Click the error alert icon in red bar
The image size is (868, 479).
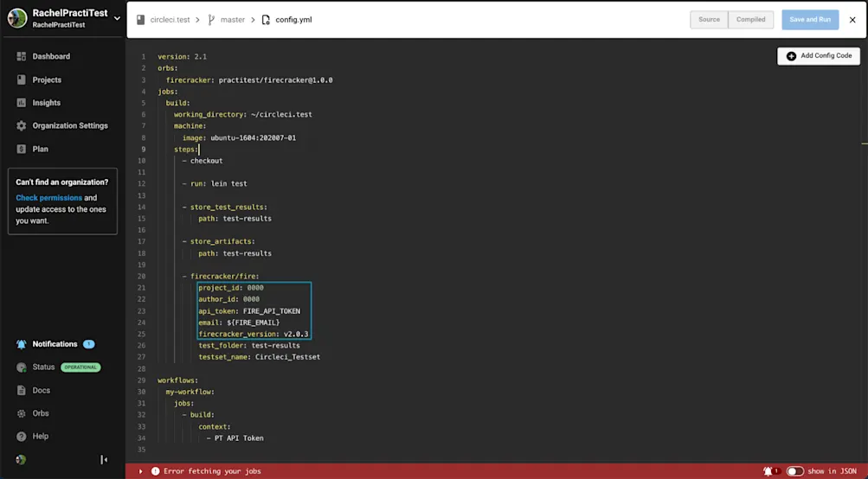point(155,471)
